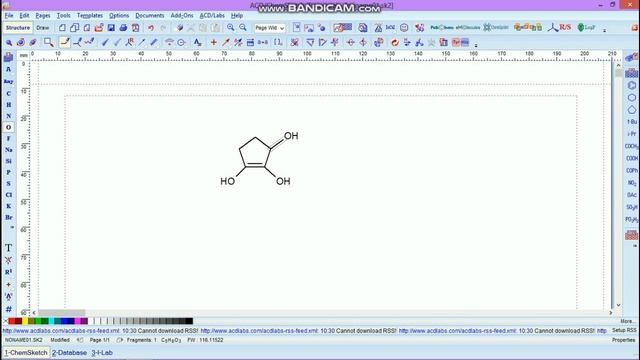Viewport: 640px width, 360px height.
Task: Click the eMolecules search button
Action: [x=468, y=28]
